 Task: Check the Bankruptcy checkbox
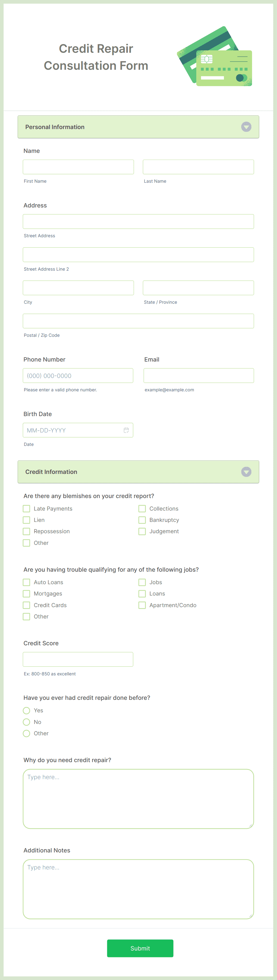click(x=142, y=520)
